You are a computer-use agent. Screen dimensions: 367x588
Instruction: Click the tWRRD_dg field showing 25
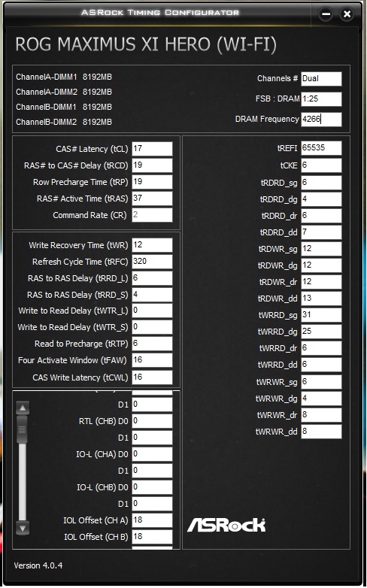(x=321, y=332)
